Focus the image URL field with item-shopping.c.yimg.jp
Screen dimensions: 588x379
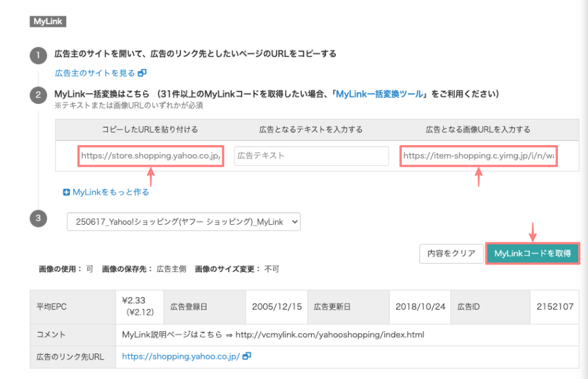pyautogui.click(x=478, y=156)
